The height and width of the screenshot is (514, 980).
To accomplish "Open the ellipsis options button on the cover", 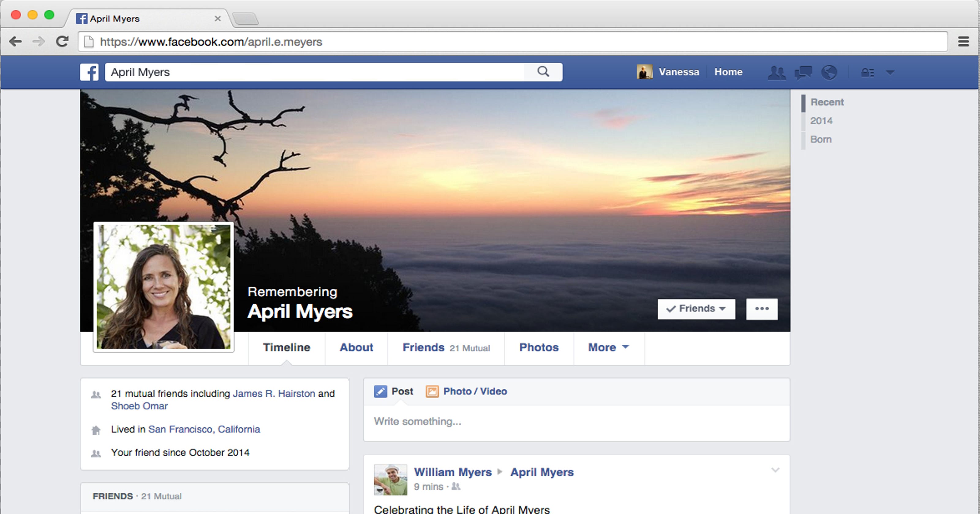I will click(x=762, y=309).
